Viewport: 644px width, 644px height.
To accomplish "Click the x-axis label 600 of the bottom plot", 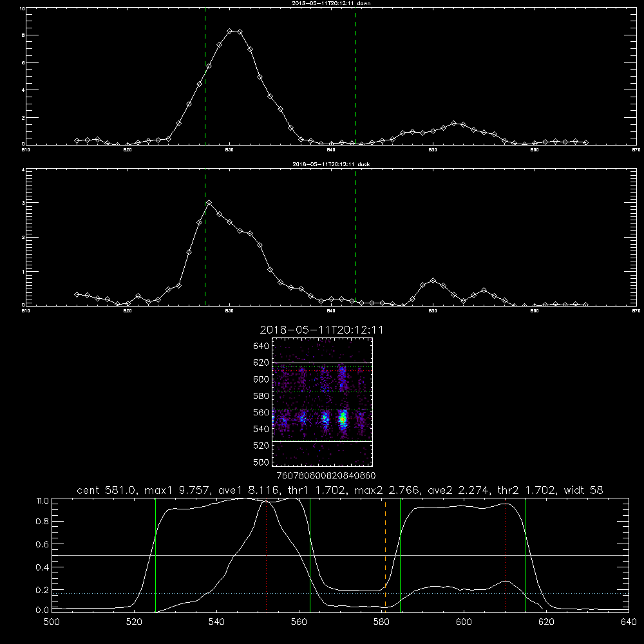I will coord(464,622).
